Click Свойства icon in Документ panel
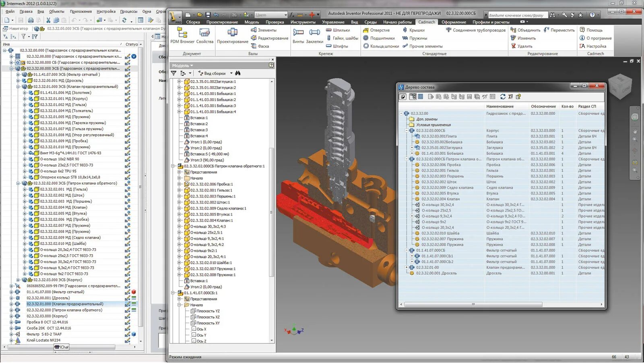644x363 pixels. [204, 35]
